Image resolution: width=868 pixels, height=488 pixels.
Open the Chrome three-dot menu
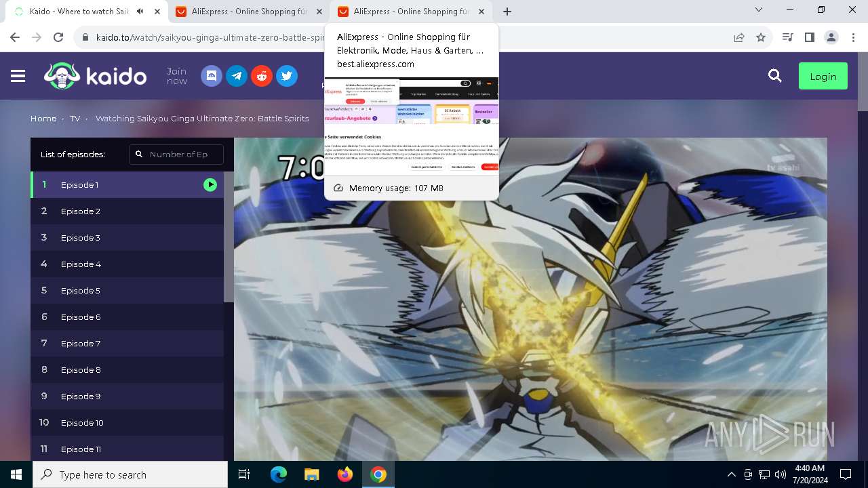tap(853, 37)
